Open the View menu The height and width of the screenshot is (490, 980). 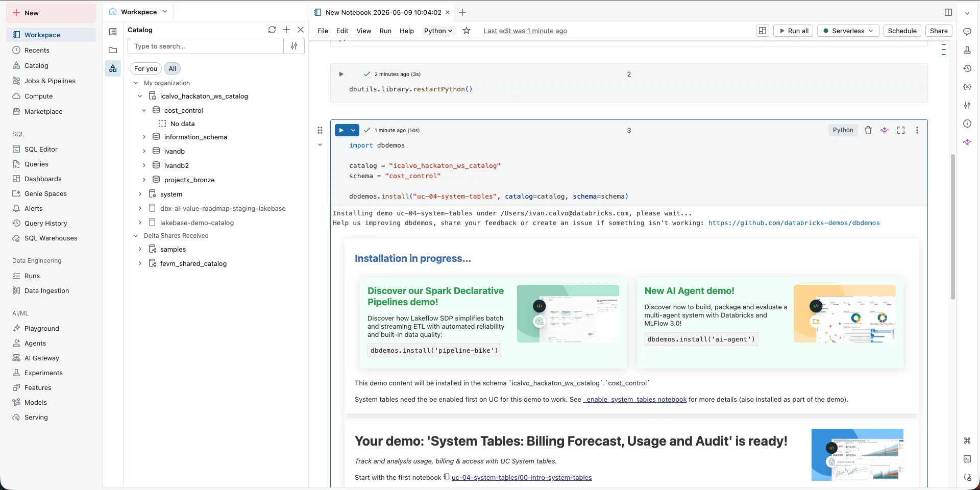364,31
